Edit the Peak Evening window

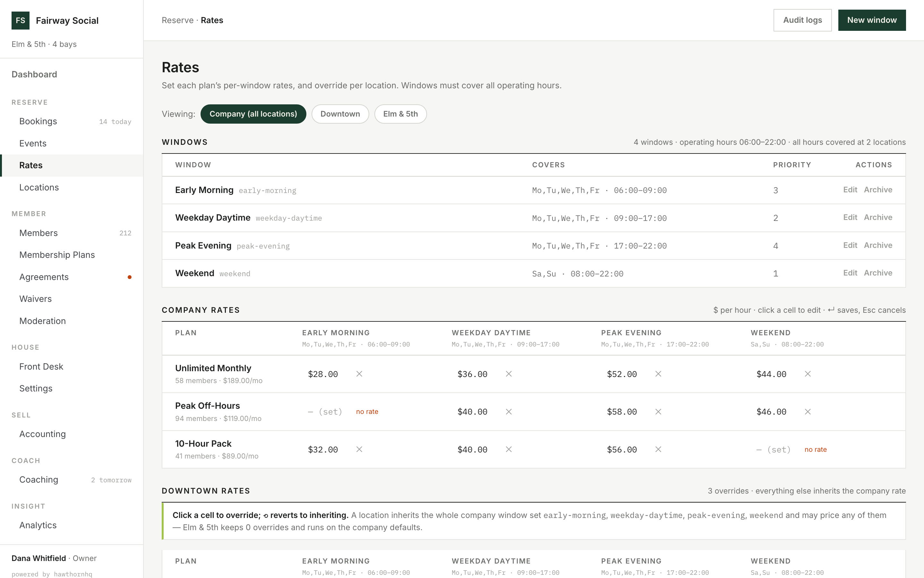850,245
